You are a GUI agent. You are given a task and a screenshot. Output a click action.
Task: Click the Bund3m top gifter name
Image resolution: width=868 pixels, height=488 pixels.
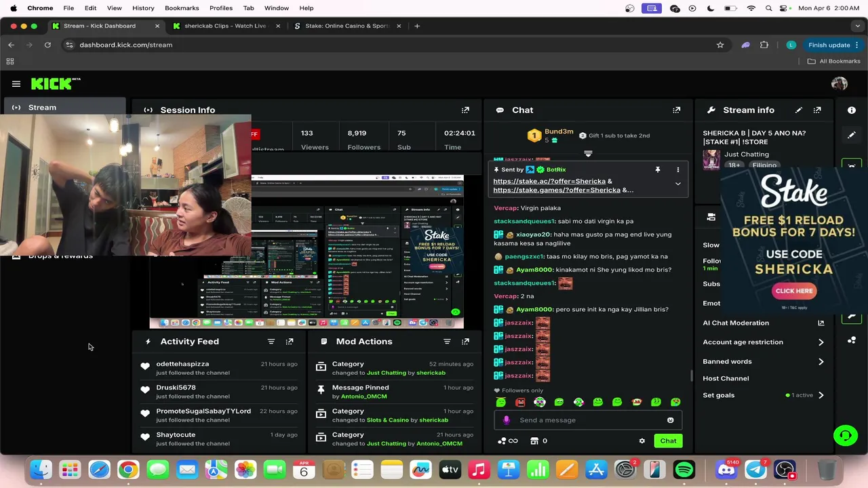(x=559, y=131)
